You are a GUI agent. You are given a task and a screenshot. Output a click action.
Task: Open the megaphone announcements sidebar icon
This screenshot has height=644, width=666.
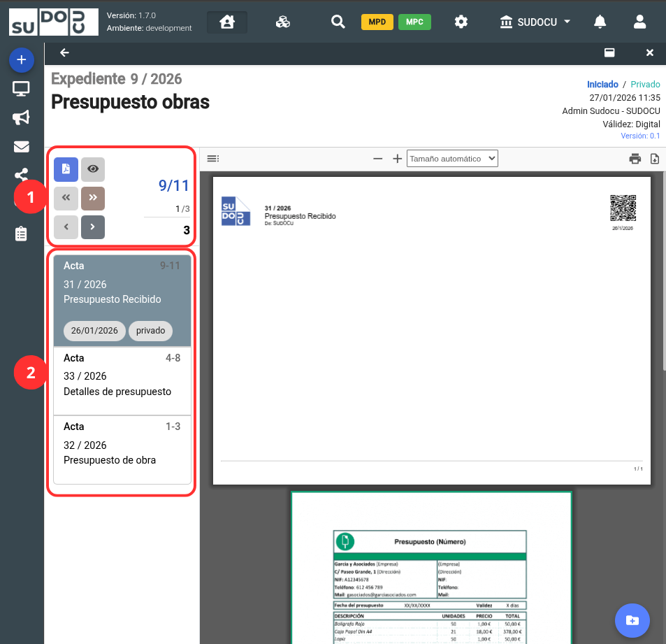[x=21, y=117]
